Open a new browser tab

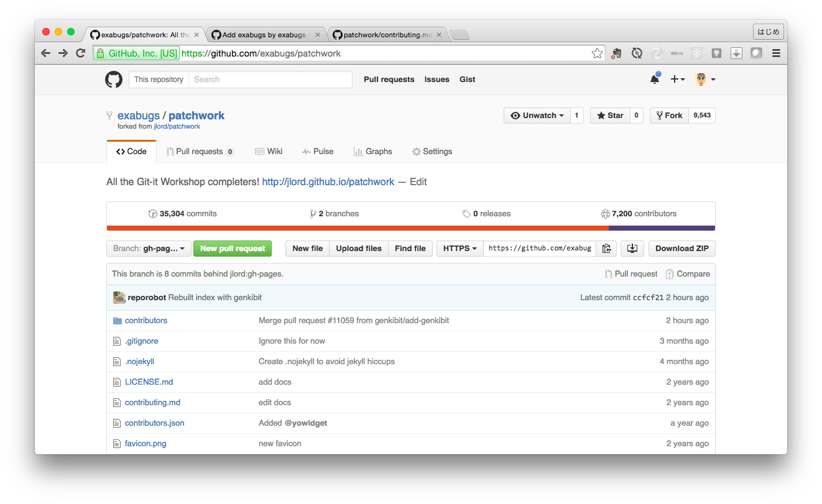coord(459,35)
